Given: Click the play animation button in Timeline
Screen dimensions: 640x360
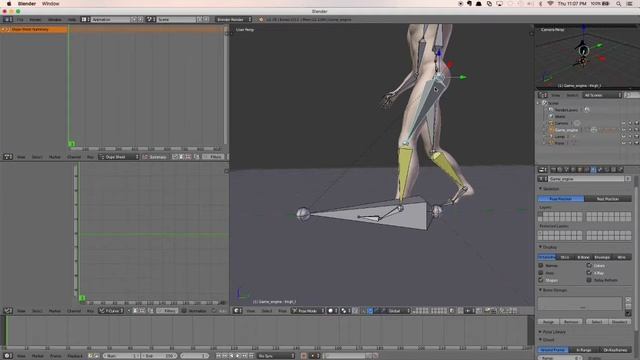Looking at the screenshot, I should [x=238, y=356].
